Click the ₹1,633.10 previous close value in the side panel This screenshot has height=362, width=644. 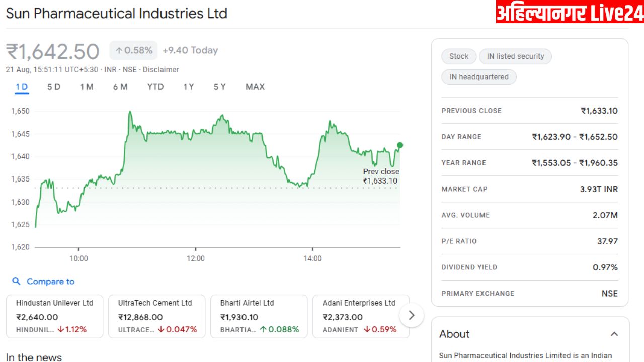pos(599,111)
